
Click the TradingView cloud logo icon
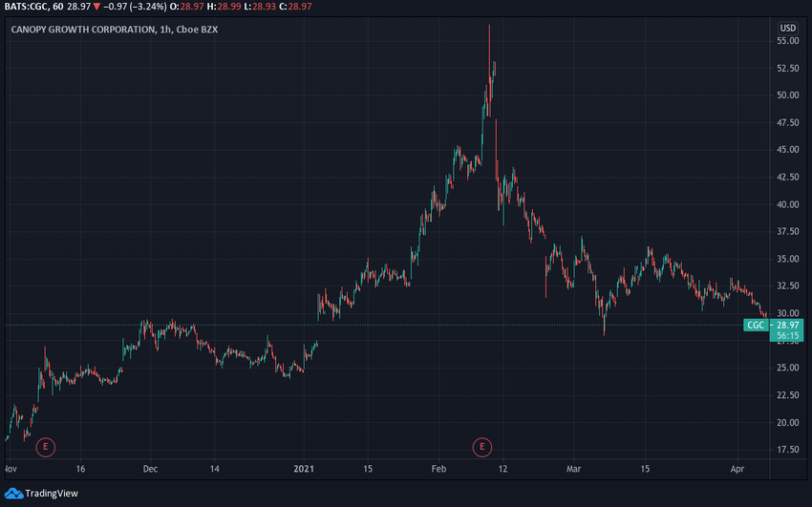tap(13, 494)
